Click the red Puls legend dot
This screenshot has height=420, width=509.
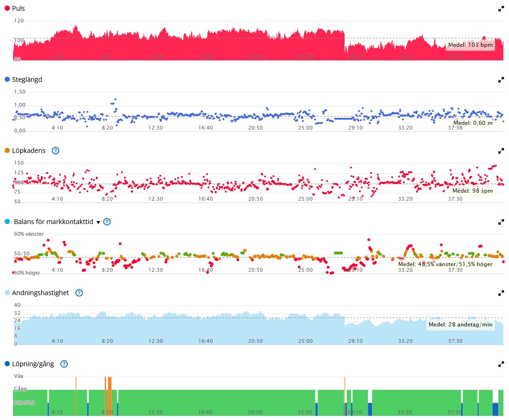click(x=7, y=8)
